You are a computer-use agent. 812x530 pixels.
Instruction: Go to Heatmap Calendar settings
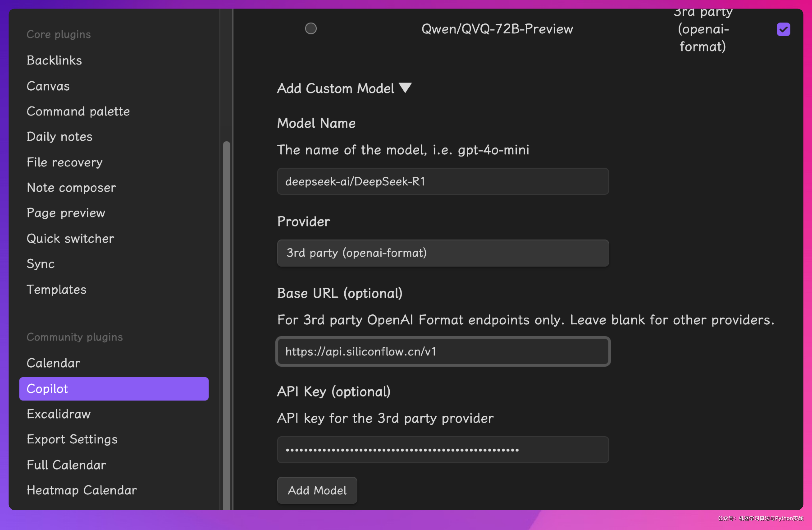pyautogui.click(x=82, y=490)
